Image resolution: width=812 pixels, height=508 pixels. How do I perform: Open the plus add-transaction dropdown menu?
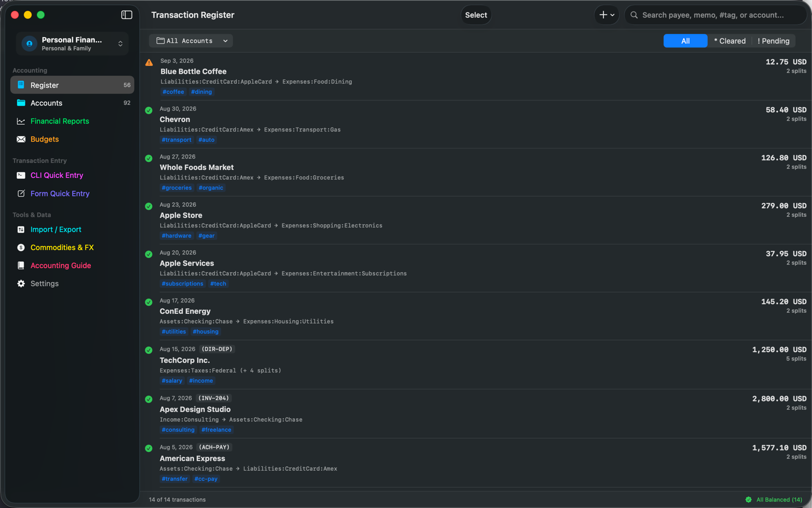(x=607, y=15)
